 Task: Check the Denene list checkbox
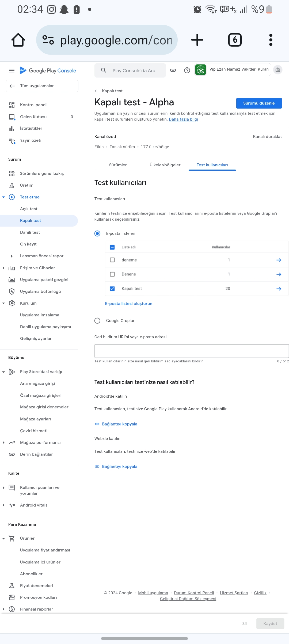[112, 274]
